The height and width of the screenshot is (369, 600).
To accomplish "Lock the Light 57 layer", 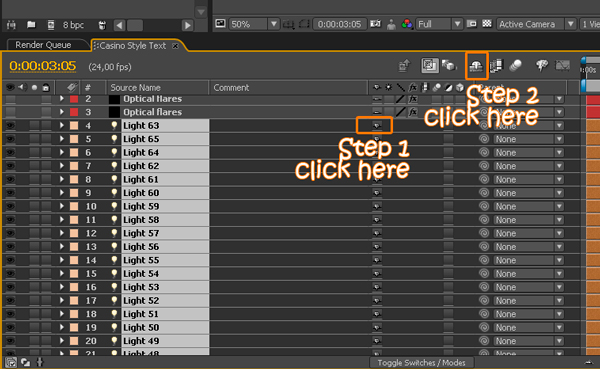I will (x=46, y=233).
